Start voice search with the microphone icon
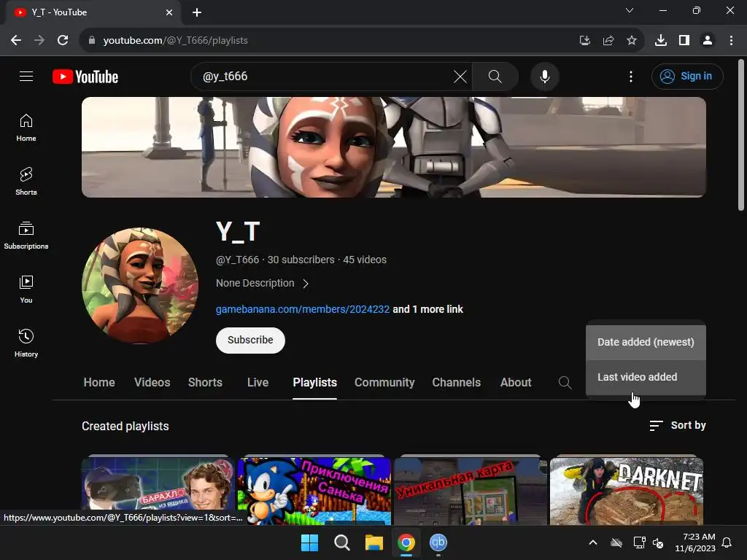 (x=544, y=76)
